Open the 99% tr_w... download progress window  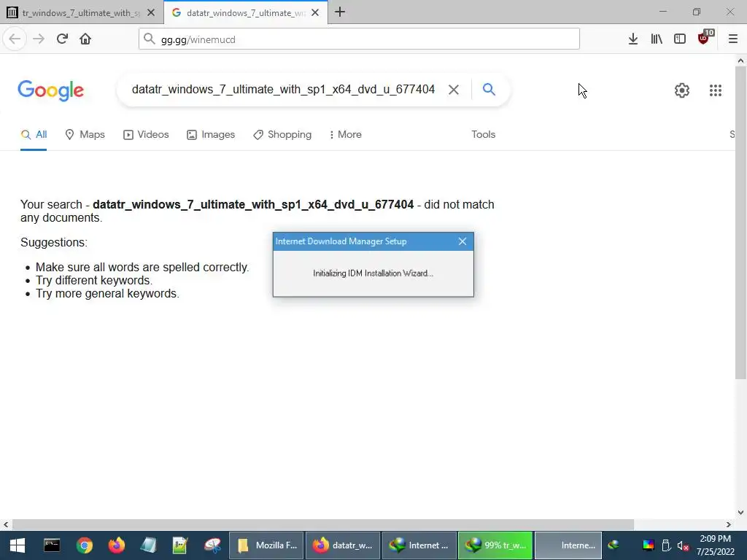pyautogui.click(x=495, y=545)
